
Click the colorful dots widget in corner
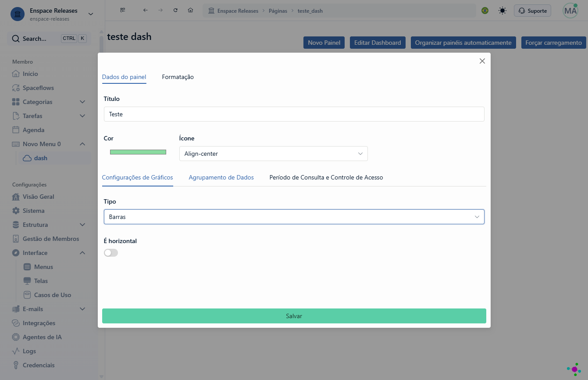tap(574, 369)
